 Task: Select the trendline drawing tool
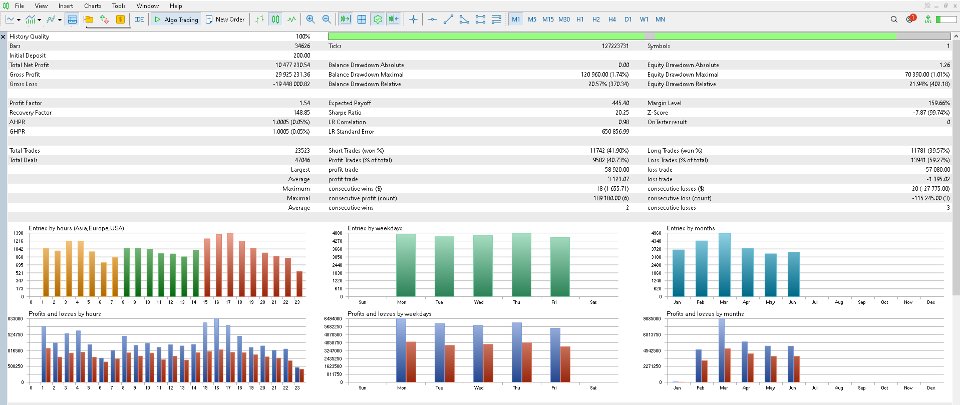(x=448, y=20)
